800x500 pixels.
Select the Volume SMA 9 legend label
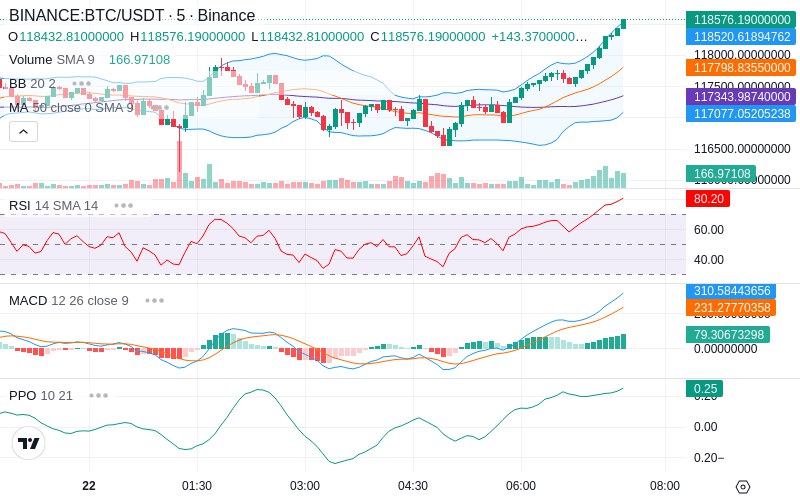[x=52, y=60]
